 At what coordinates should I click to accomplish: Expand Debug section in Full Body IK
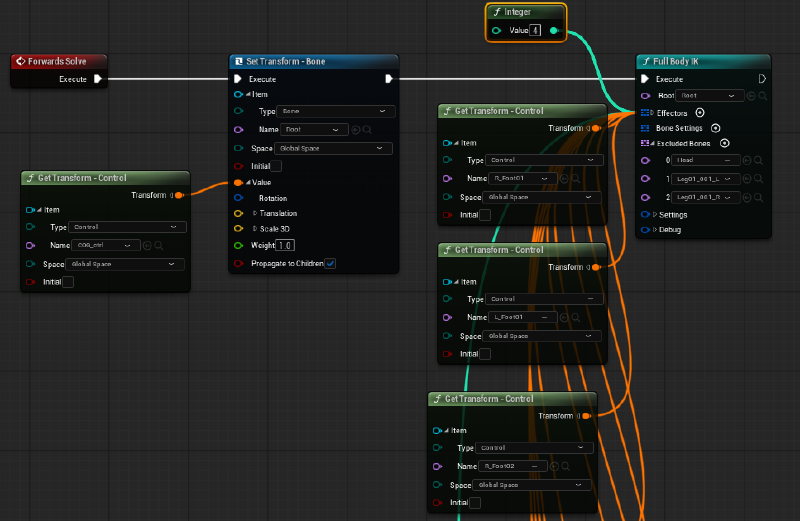pyautogui.click(x=654, y=229)
